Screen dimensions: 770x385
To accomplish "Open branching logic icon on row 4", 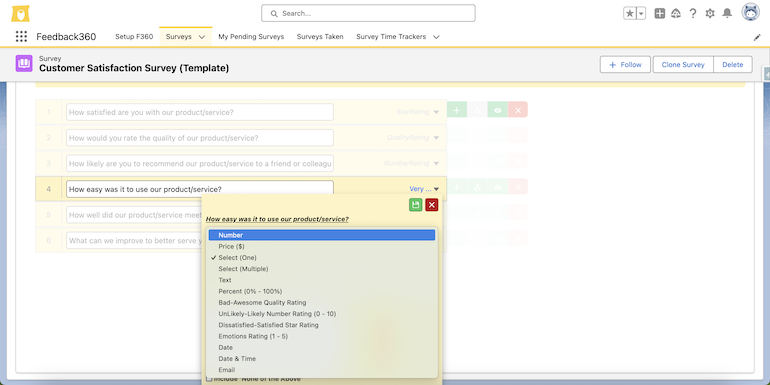I will [477, 187].
